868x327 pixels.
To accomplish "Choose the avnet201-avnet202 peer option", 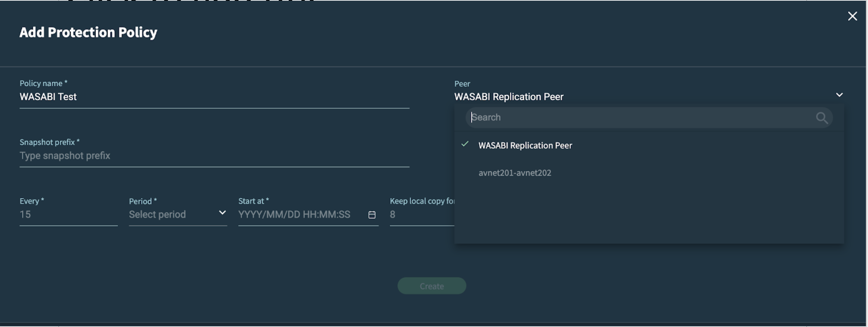I will point(649,173).
